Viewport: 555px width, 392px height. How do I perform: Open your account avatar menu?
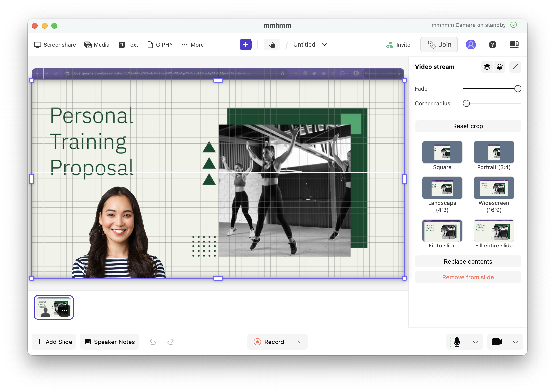471,45
